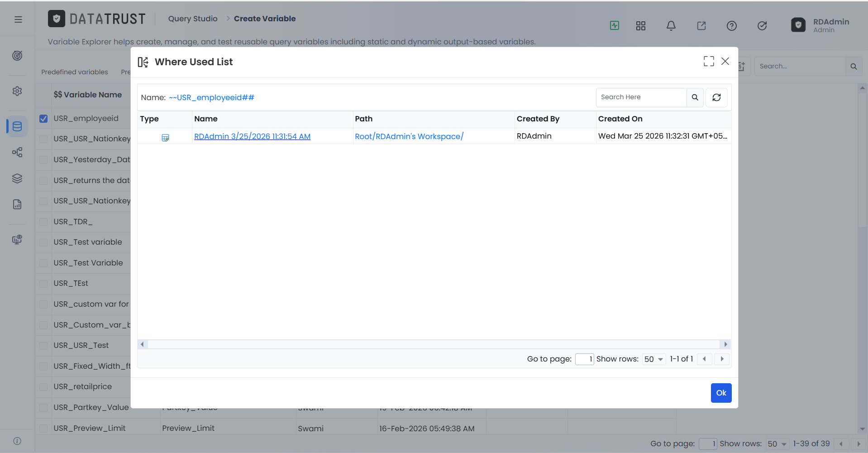Open the bottom Show rows dropdown

777,444
